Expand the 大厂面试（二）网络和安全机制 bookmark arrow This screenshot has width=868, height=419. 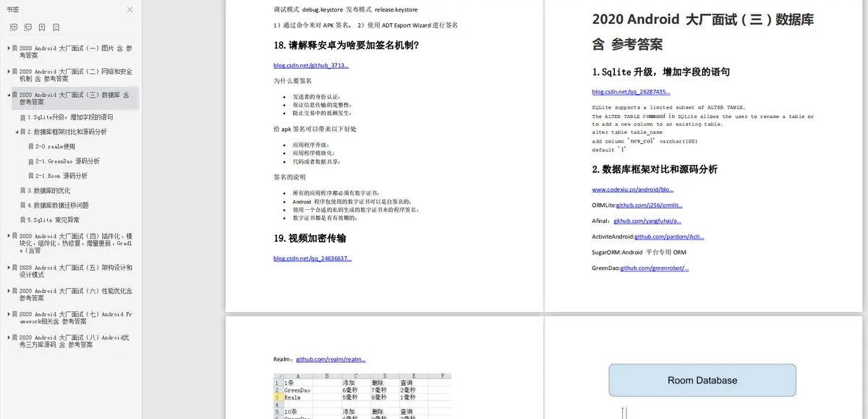coord(8,72)
